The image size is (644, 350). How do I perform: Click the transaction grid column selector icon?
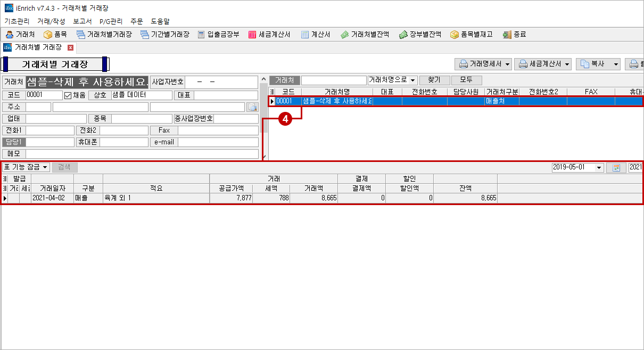pos(5,179)
